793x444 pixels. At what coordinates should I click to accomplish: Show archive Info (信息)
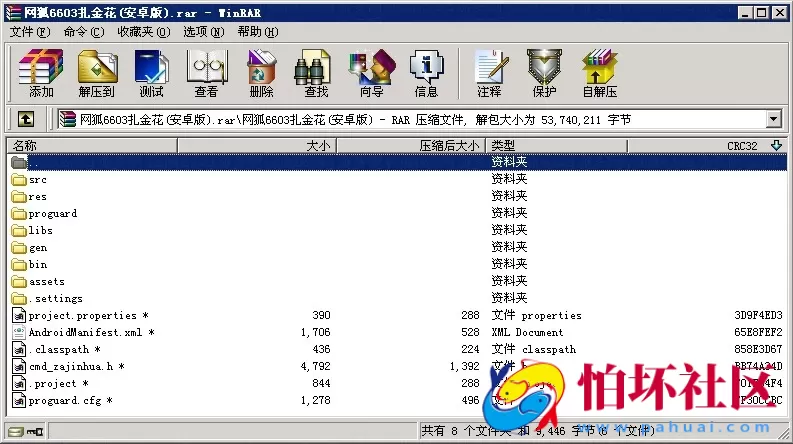(x=426, y=73)
